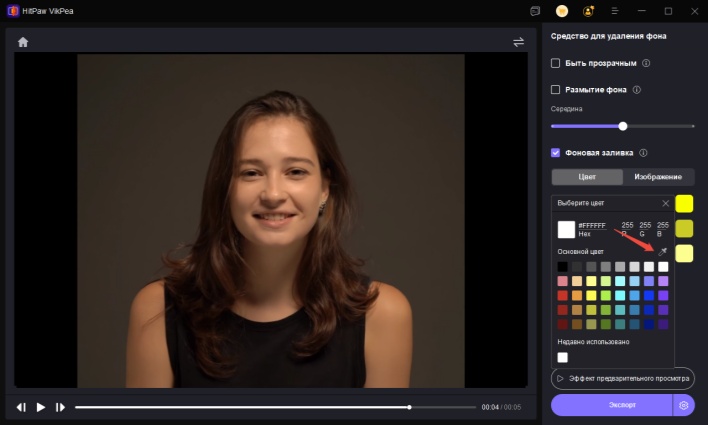
Task: Select the 'Цвет' tab
Action: click(x=587, y=177)
